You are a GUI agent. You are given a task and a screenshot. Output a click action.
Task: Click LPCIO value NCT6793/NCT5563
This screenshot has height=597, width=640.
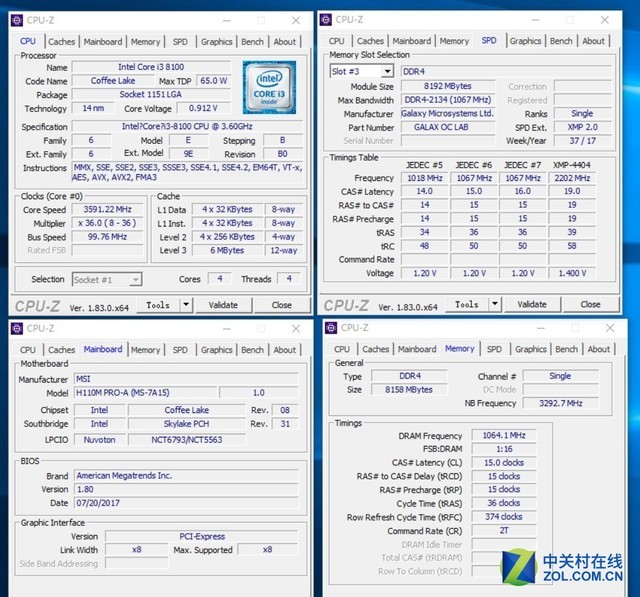tap(187, 439)
